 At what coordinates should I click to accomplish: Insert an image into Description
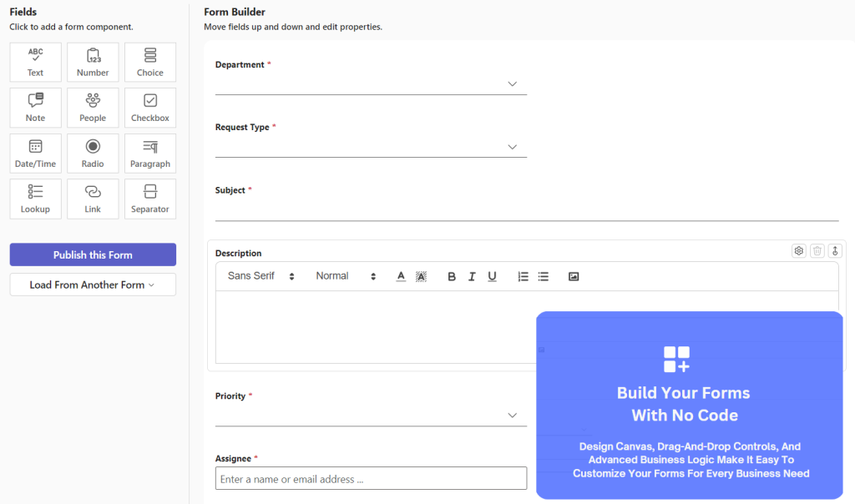[574, 276]
